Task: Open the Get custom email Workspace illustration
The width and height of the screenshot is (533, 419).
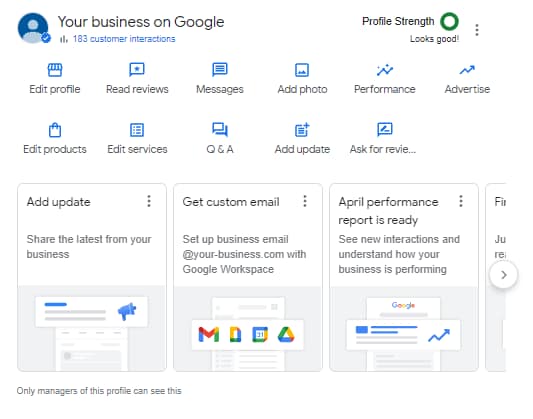Action: 248,329
